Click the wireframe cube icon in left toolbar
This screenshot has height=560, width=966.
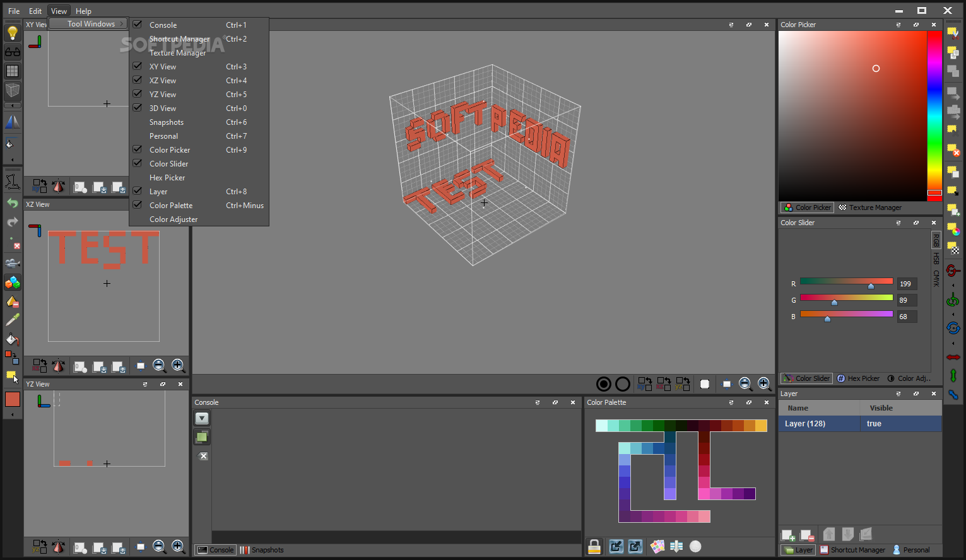point(13,90)
